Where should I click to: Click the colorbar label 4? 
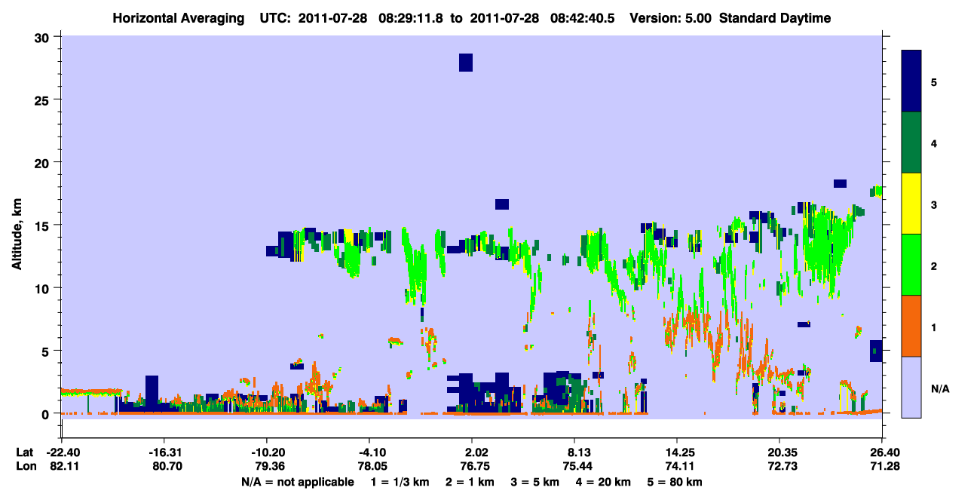[x=934, y=143]
